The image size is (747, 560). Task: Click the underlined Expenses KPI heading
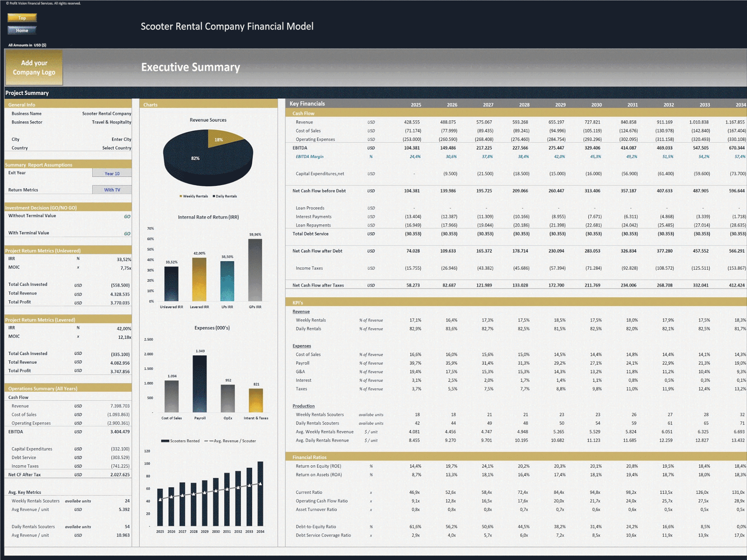[x=302, y=346]
